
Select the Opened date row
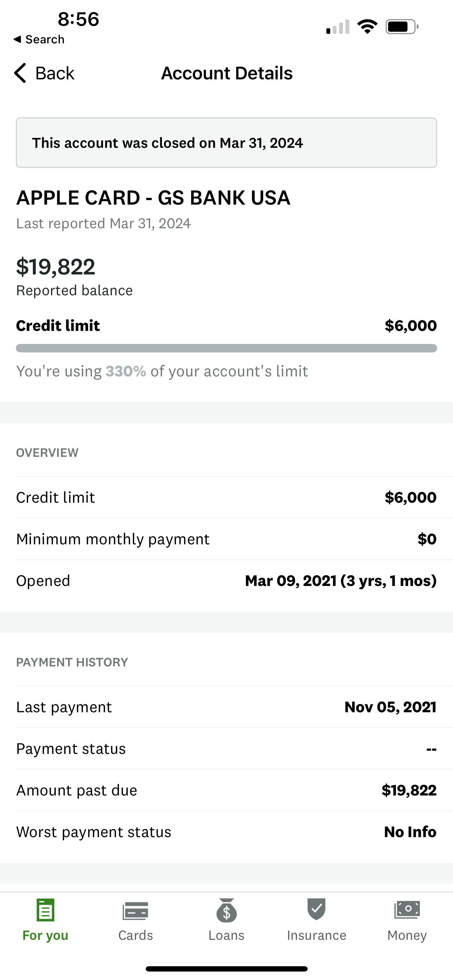(x=226, y=581)
